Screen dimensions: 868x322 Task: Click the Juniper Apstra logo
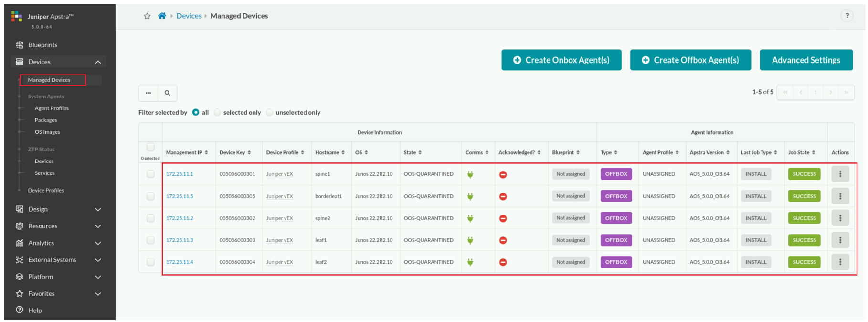click(x=17, y=16)
